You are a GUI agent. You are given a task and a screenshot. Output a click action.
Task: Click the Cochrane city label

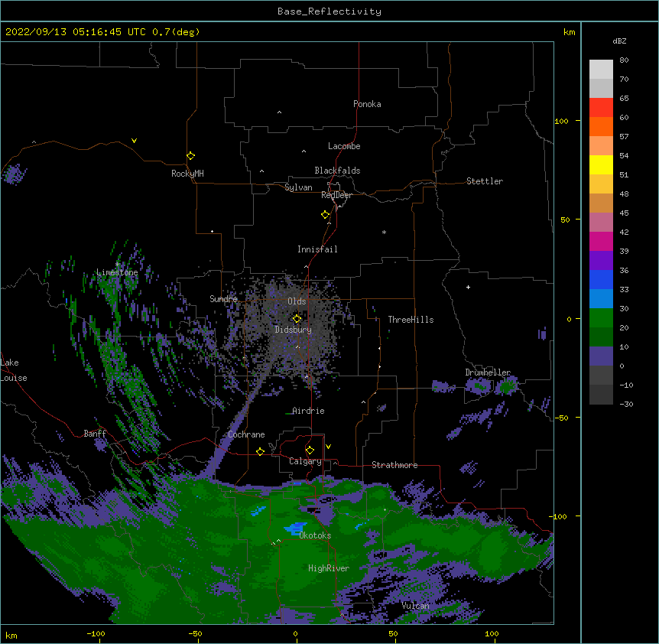(246, 434)
